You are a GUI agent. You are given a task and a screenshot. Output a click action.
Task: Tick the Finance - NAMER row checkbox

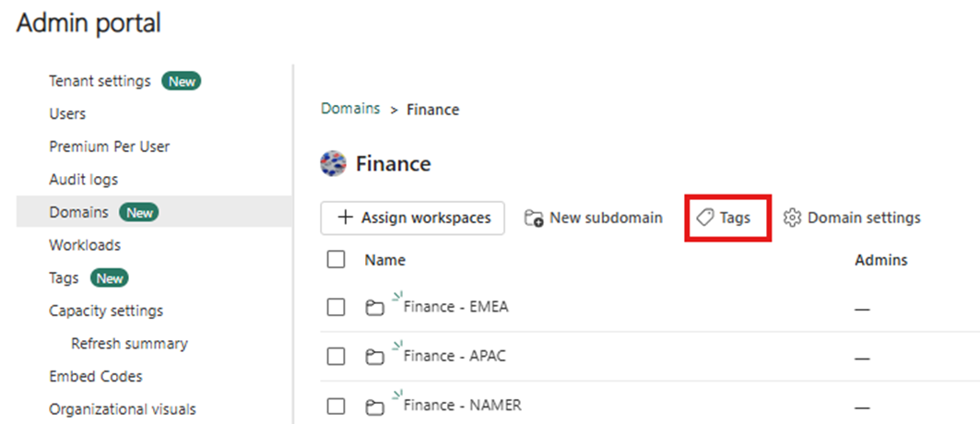[337, 406]
